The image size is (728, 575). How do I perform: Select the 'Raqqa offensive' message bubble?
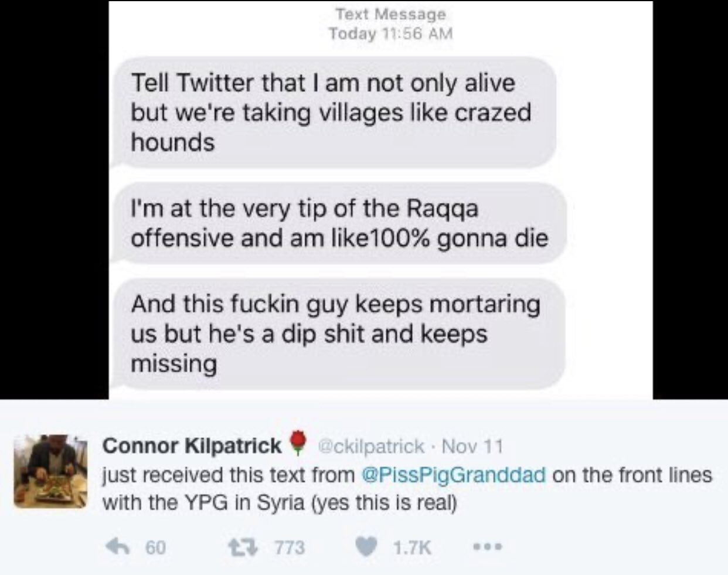coord(339,223)
